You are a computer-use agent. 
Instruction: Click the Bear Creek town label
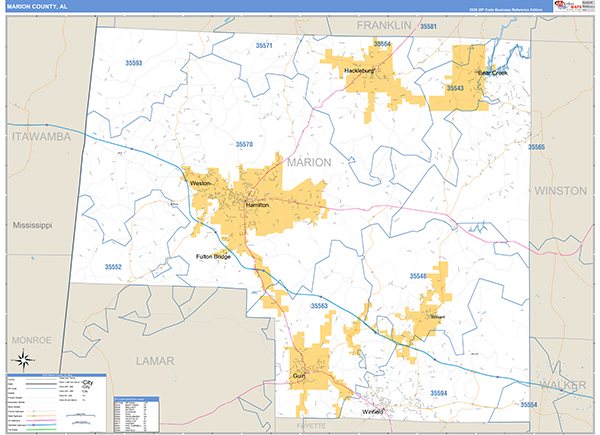(492, 72)
